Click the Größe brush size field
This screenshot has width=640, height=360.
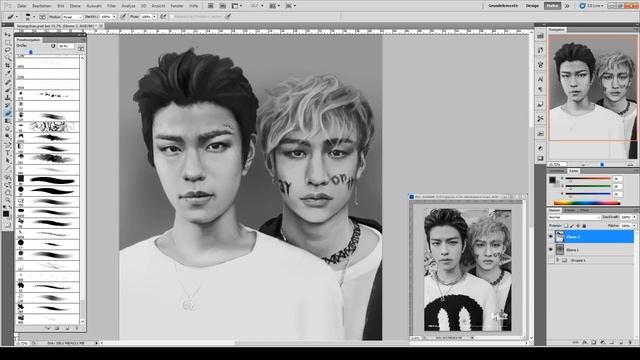point(65,46)
